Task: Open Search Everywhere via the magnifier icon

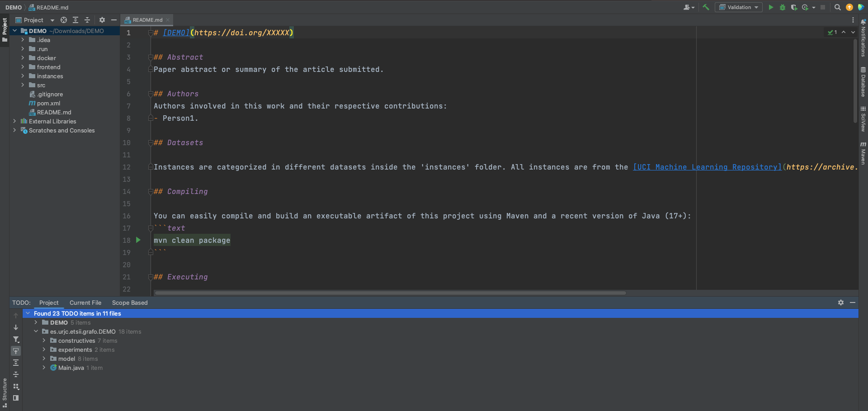Action: point(838,7)
